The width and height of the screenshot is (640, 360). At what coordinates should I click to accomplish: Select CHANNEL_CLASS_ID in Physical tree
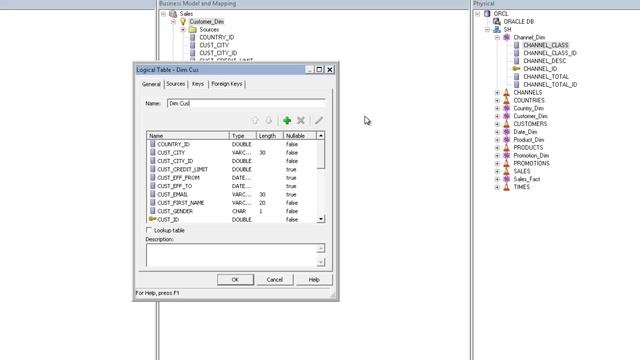[550, 53]
